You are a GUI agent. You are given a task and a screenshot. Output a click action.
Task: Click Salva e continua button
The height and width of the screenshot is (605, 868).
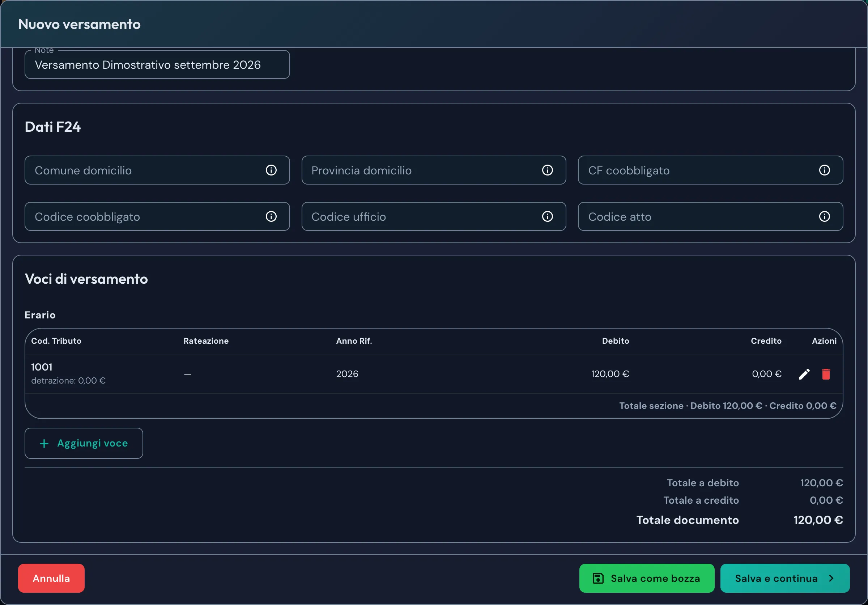[x=785, y=578]
